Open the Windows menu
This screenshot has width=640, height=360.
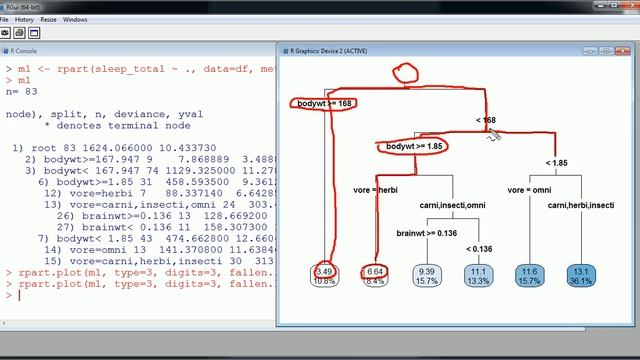pyautogui.click(x=75, y=20)
